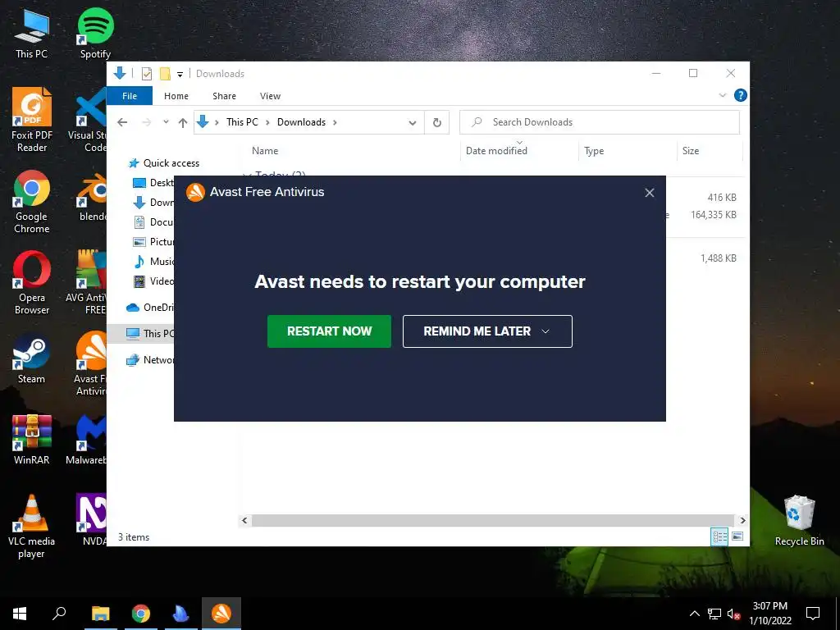840x630 pixels.
Task: Open the Google Chrome desktop shortcut
Action: tap(32, 202)
